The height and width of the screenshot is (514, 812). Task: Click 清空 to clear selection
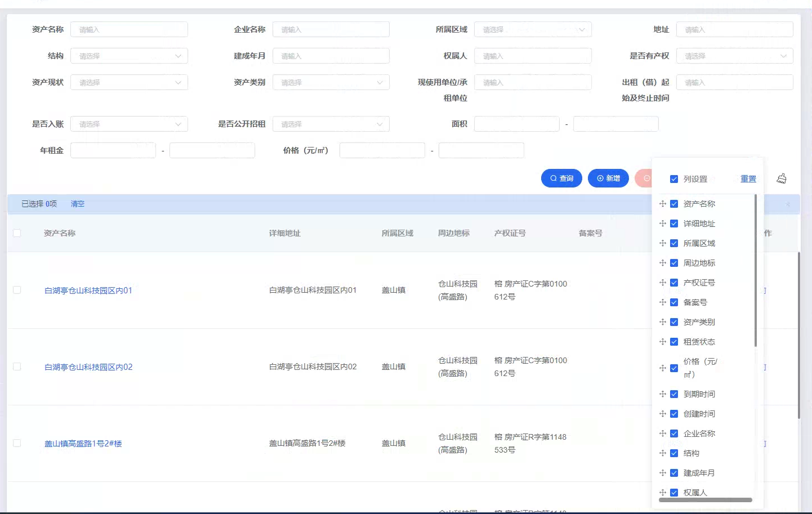pos(78,204)
